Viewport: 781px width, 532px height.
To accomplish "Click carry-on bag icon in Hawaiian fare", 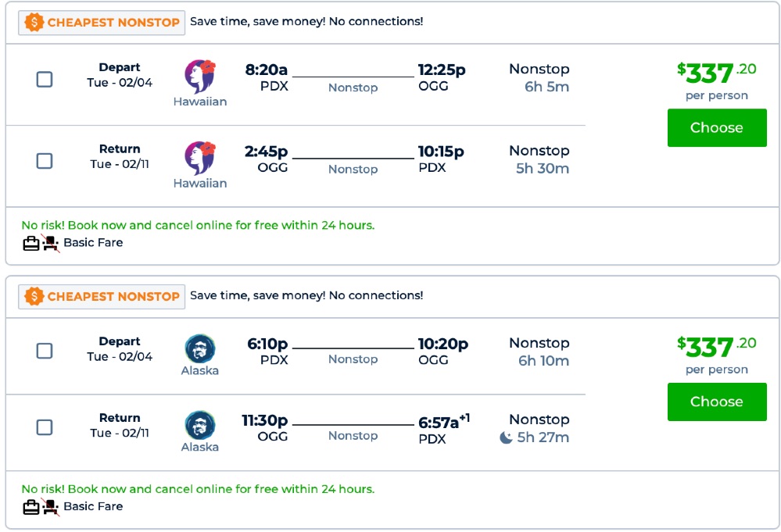I will 31,243.
